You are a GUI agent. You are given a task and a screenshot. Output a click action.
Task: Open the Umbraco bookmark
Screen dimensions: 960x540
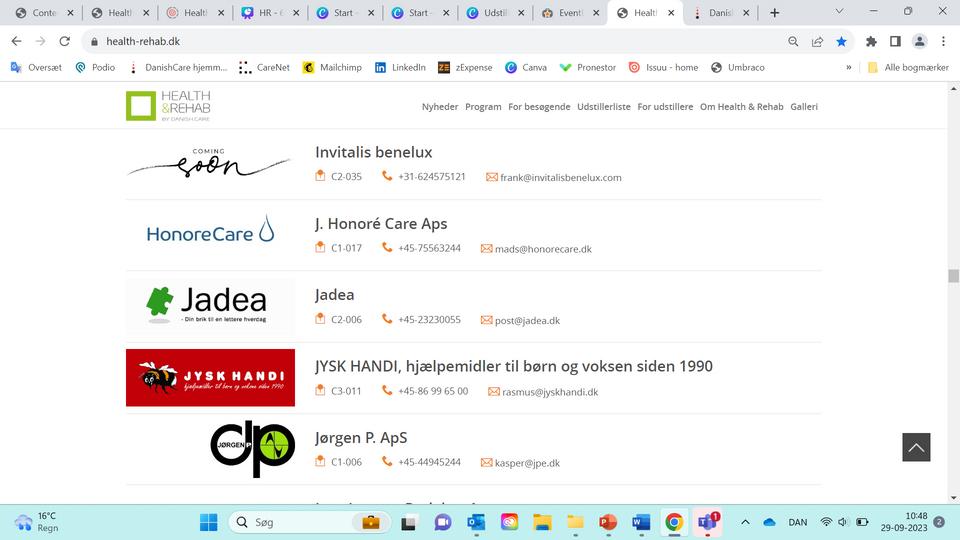click(x=737, y=67)
